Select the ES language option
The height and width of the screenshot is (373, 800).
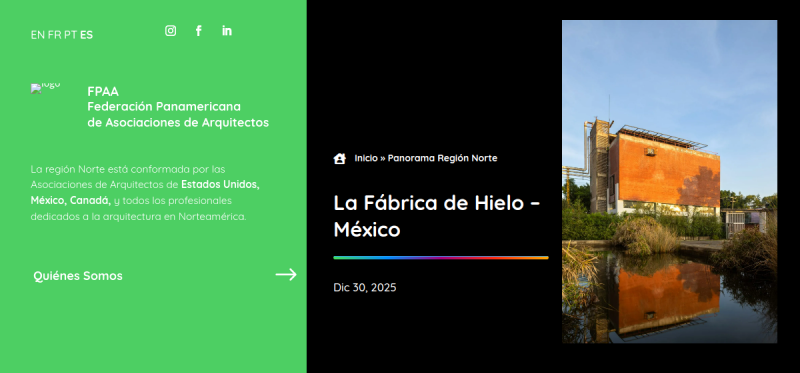click(87, 35)
